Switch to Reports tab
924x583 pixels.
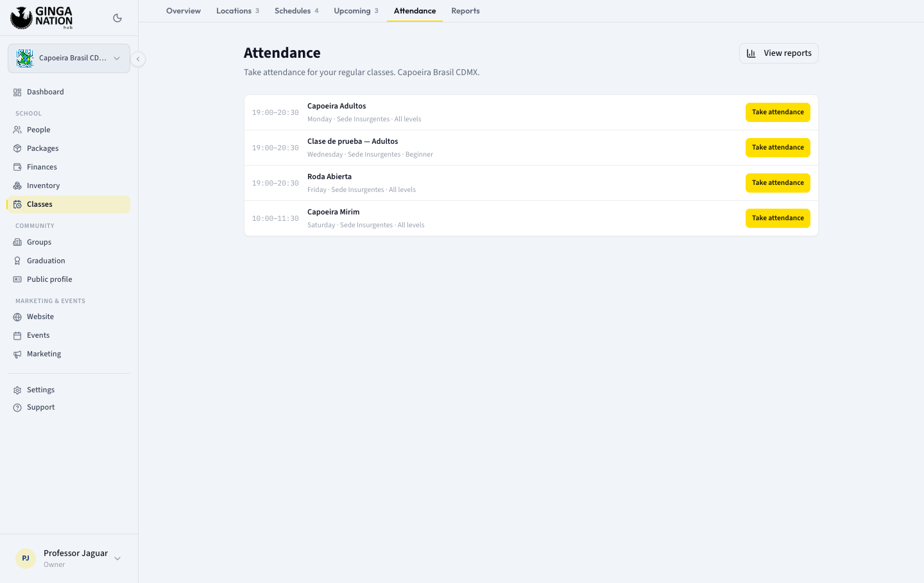(465, 11)
